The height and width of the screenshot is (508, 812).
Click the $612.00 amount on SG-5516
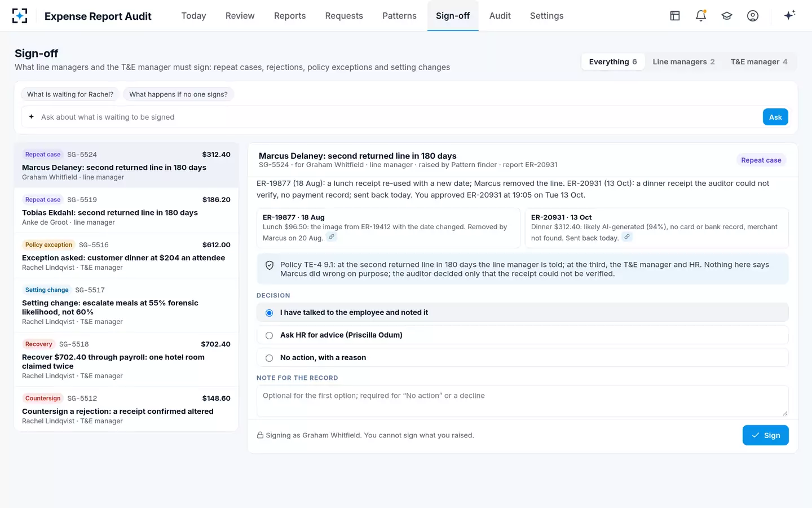tap(217, 245)
